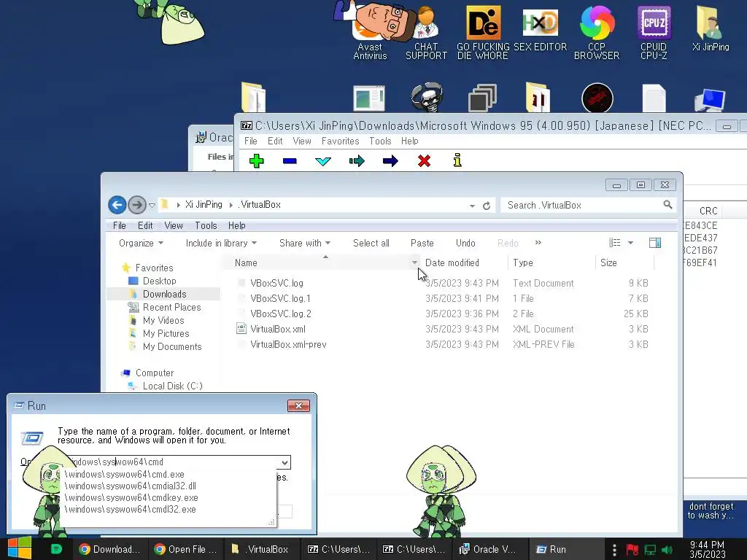This screenshot has height=560, width=747.
Task: Click Select all in Explorer toolbar
Action: [371, 243]
